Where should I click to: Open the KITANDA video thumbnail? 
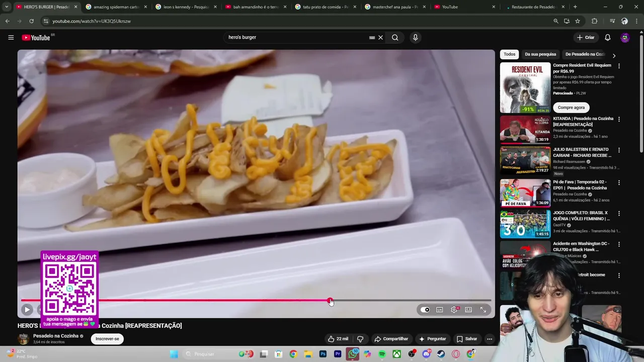click(x=525, y=130)
